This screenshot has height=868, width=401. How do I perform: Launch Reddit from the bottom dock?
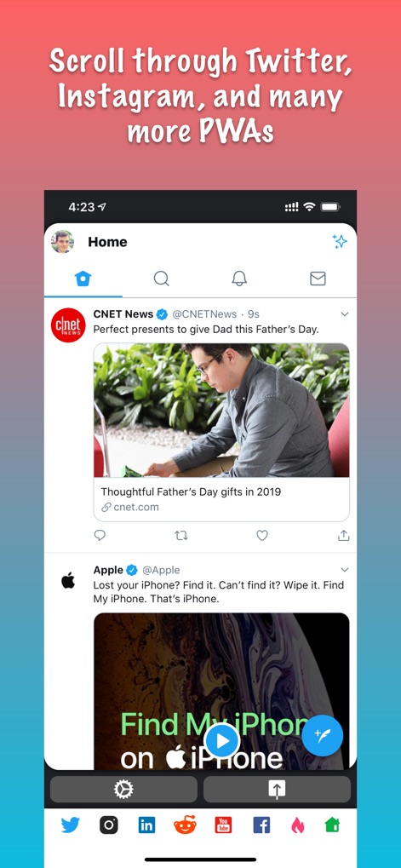(185, 825)
